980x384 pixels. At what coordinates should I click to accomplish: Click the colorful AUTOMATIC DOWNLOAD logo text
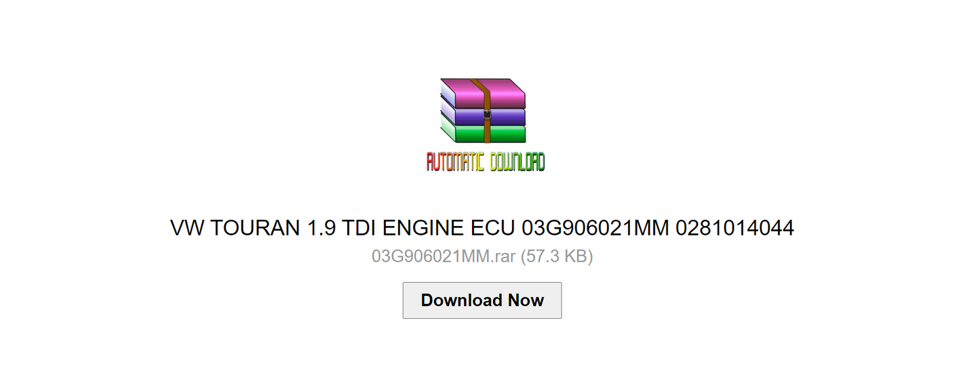(x=486, y=161)
